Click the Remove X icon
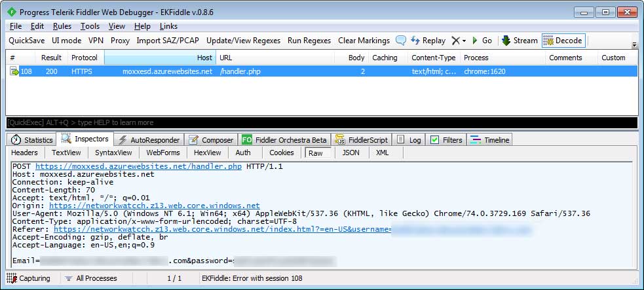 coord(455,41)
